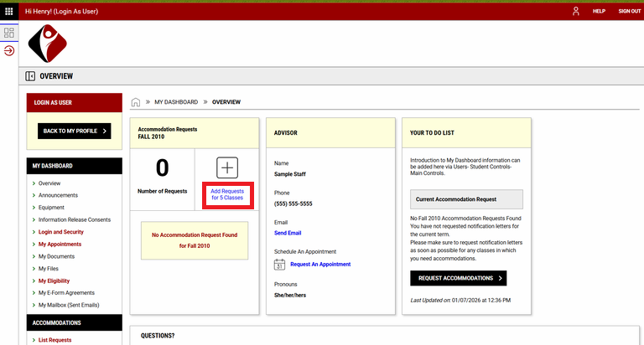Open Equipment in My Dashboard menu
Screen dimensions: 644x345
[x=51, y=208]
